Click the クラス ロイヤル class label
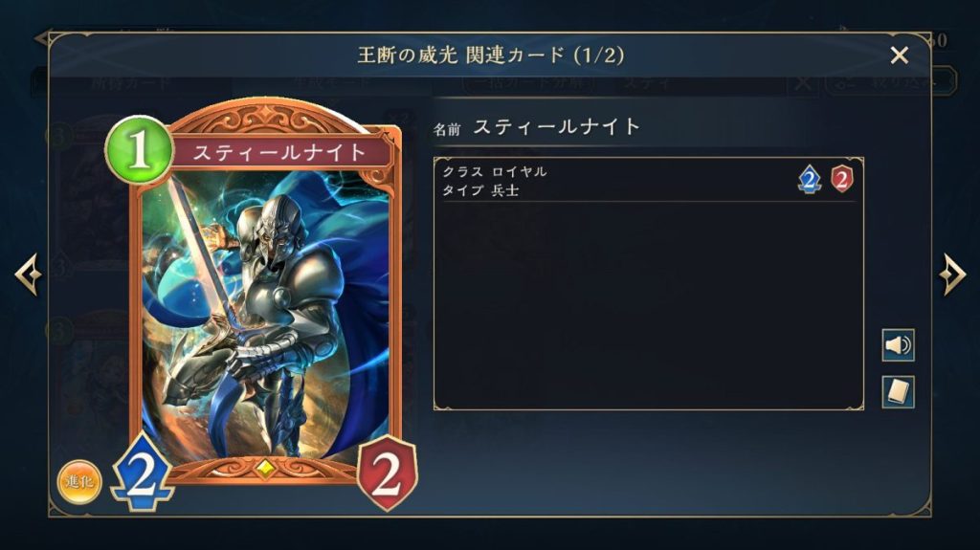980x550 pixels. 495,172
